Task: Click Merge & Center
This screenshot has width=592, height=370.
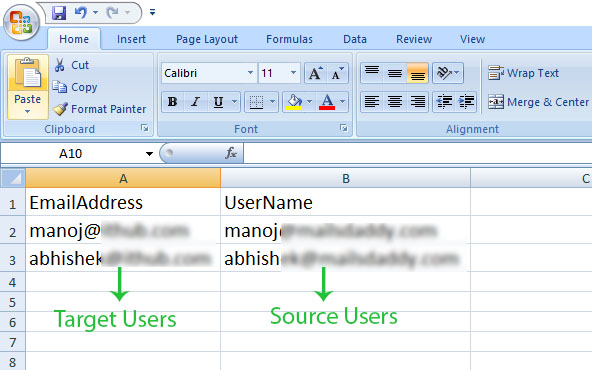Action: 538,102
